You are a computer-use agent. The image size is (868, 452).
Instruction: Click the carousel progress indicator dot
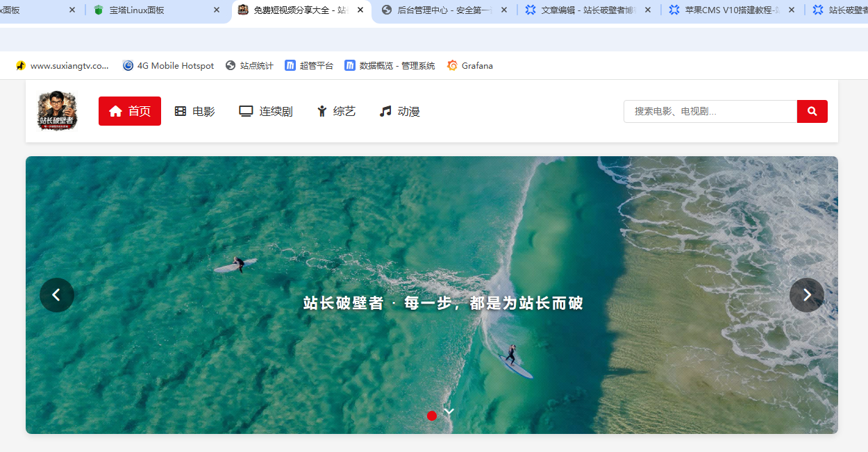(x=432, y=416)
